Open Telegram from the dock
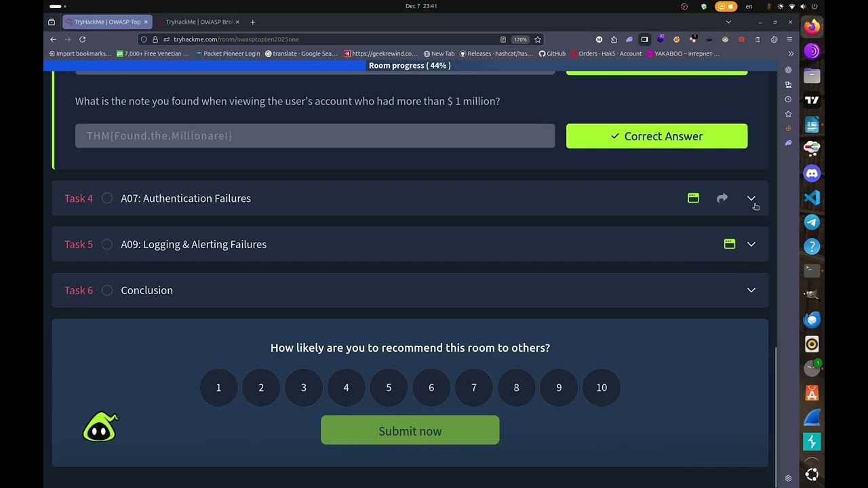 [x=812, y=222]
